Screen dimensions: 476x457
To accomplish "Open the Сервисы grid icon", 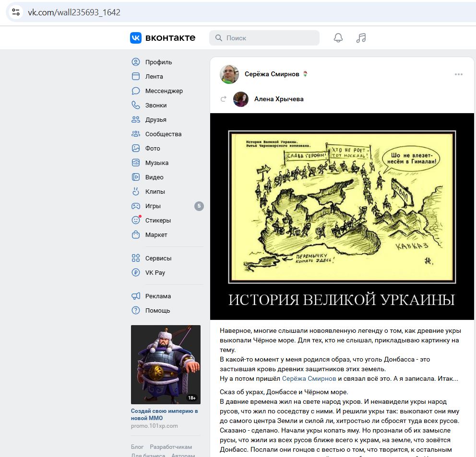I will tap(136, 258).
